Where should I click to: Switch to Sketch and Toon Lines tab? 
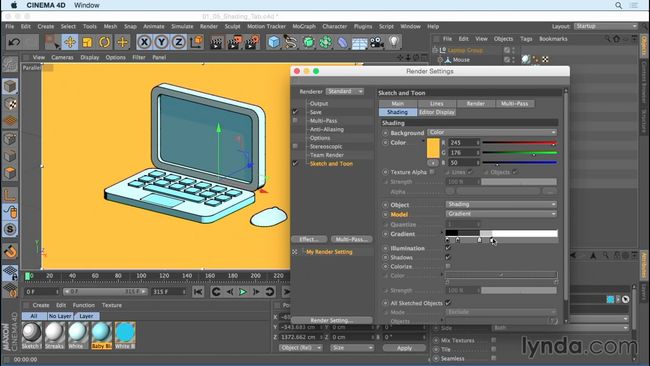(x=437, y=104)
